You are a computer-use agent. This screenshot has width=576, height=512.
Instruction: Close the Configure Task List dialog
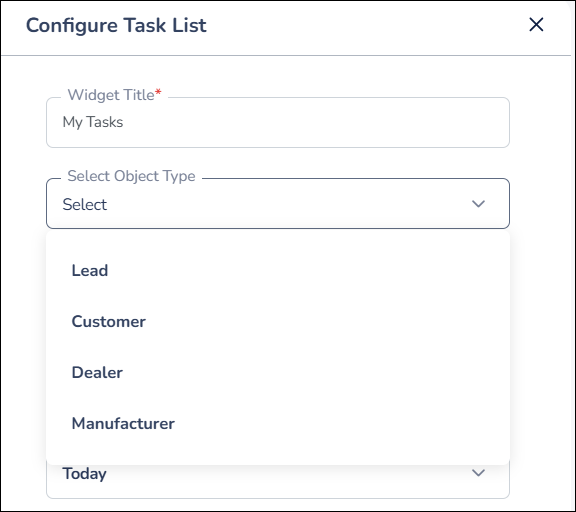pos(536,25)
